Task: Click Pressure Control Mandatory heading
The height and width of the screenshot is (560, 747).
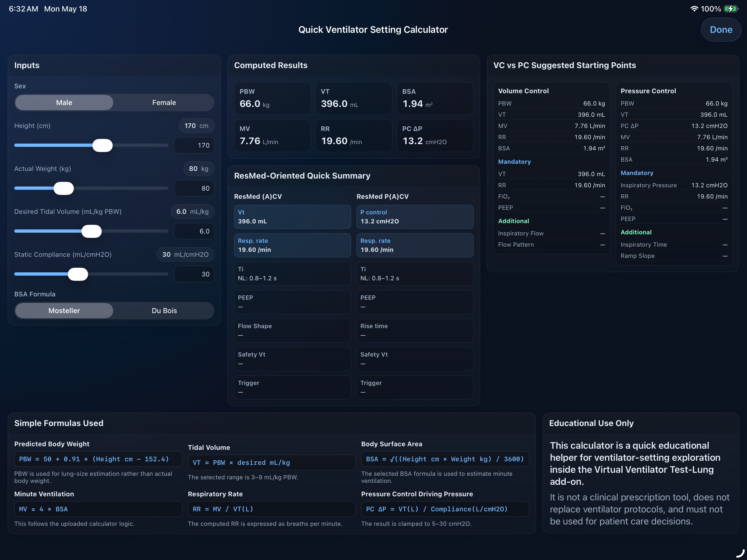Action: 637,173
